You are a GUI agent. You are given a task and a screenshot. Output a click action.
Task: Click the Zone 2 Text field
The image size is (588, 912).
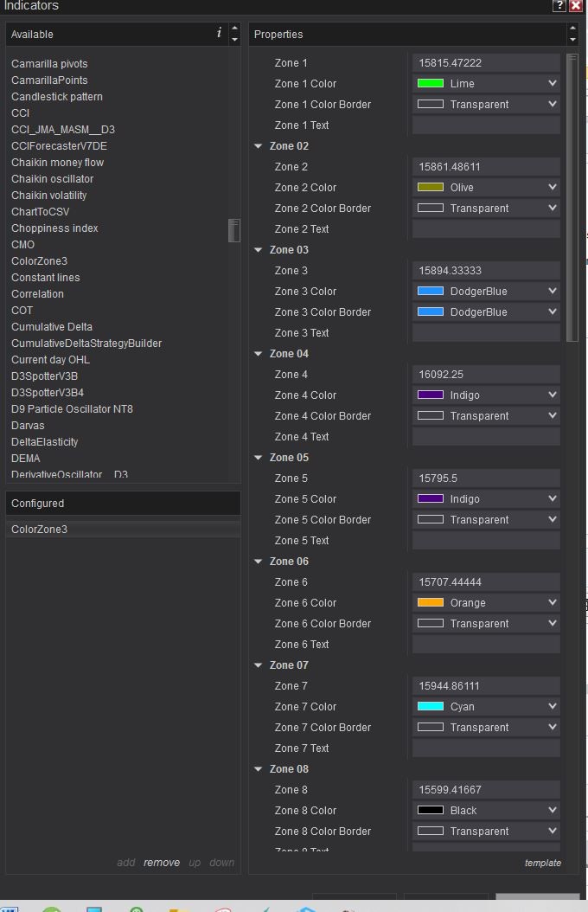(486, 229)
